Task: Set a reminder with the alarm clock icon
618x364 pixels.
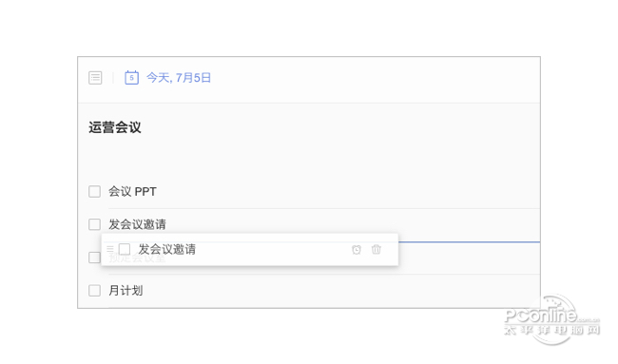Action: [357, 249]
